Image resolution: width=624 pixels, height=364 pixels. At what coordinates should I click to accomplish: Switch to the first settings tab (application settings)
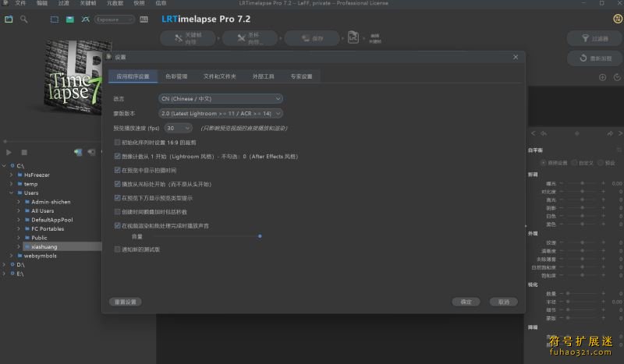pos(133,76)
